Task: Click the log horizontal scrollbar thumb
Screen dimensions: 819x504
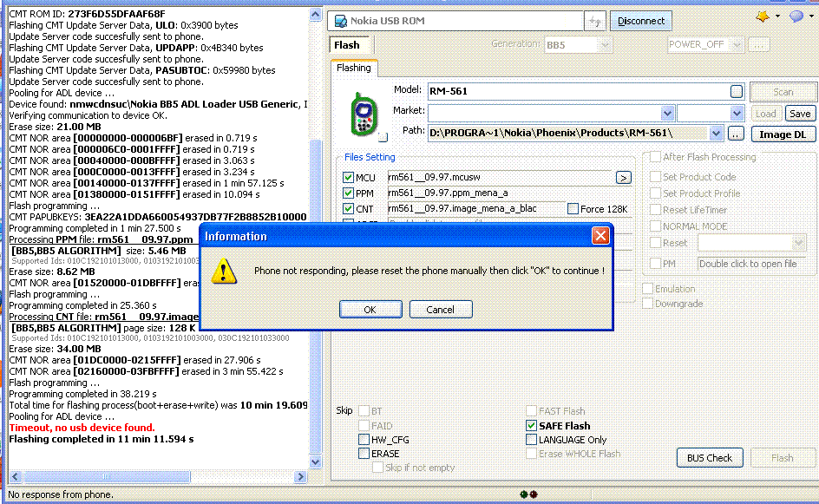Action: pyautogui.click(x=107, y=477)
